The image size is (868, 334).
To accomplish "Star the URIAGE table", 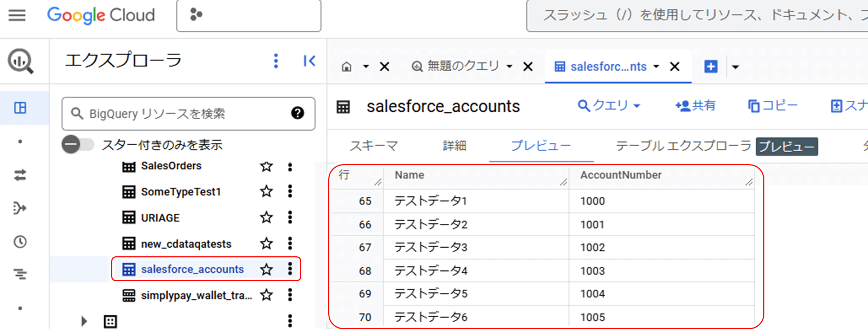I will (x=266, y=217).
